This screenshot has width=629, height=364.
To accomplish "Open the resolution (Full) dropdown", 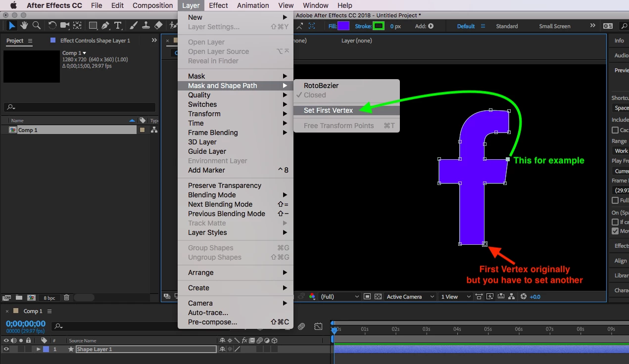I will click(x=339, y=297).
